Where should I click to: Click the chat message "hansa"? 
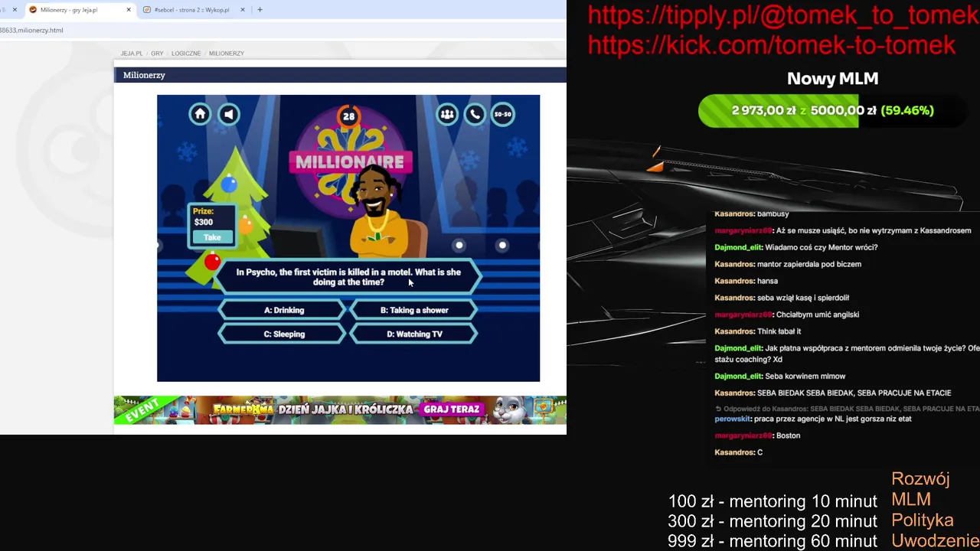(x=768, y=281)
